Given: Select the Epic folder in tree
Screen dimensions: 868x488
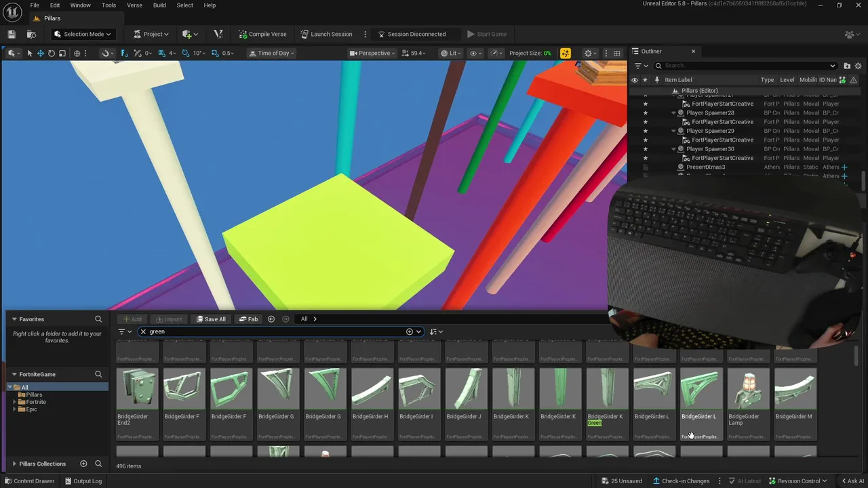Looking at the screenshot, I should (x=32, y=409).
